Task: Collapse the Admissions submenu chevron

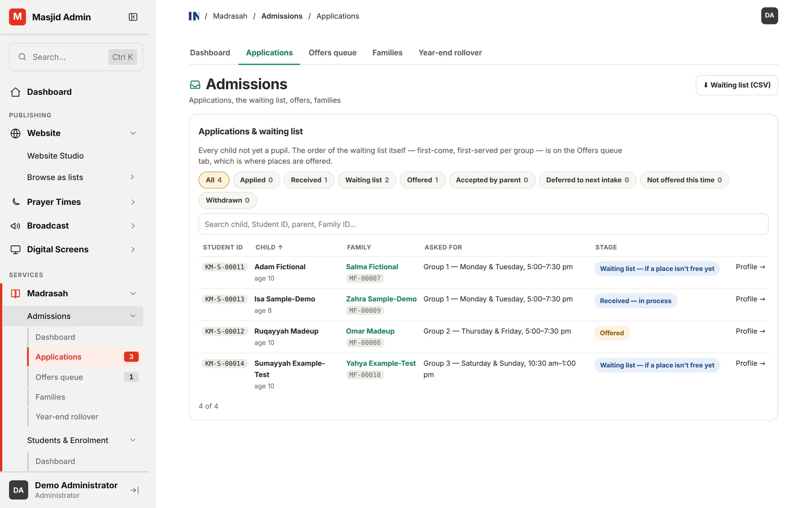Action: coord(133,316)
